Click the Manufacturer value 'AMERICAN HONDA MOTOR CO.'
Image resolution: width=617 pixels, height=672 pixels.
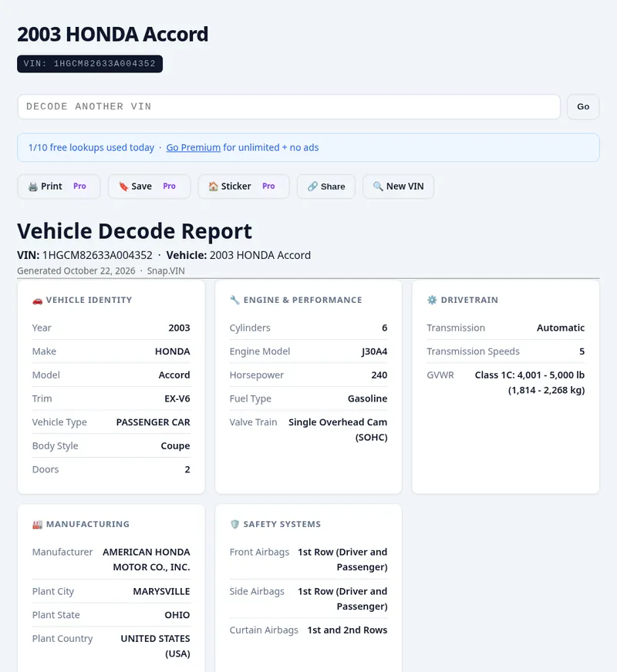coord(147,559)
